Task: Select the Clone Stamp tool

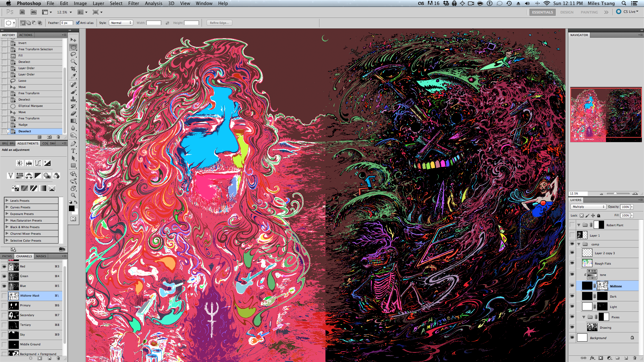Action: (x=73, y=99)
